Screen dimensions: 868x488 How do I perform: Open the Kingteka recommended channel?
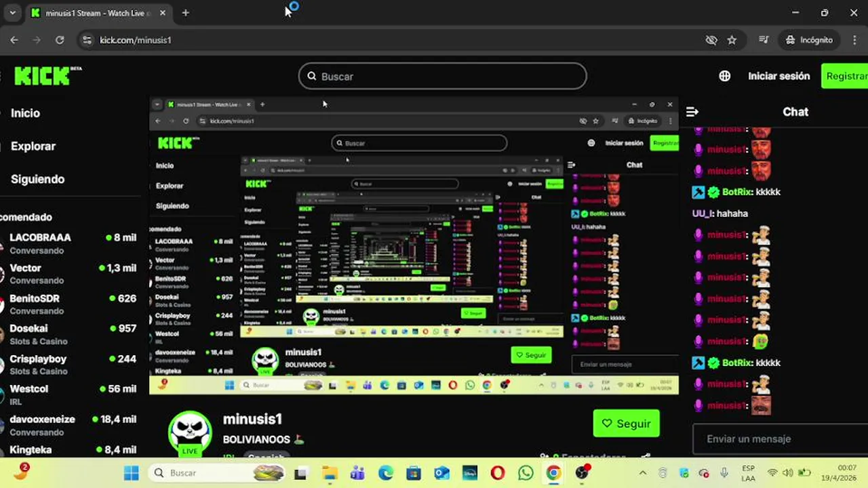pos(69,451)
